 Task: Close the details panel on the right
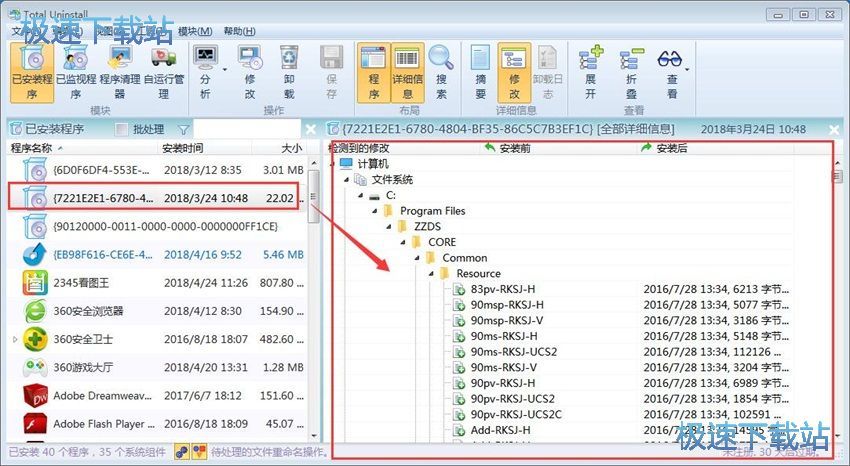(834, 130)
